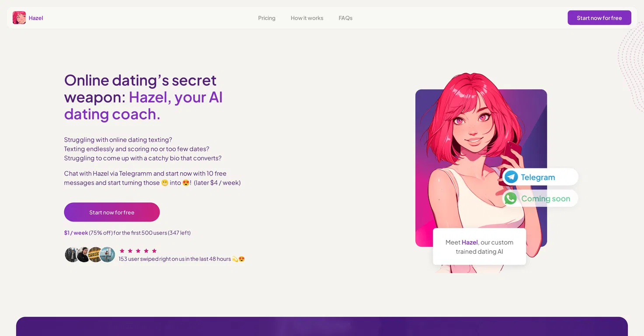Click the Struggling with online dating texting line
Viewport: 644px width, 336px height.
118,140
